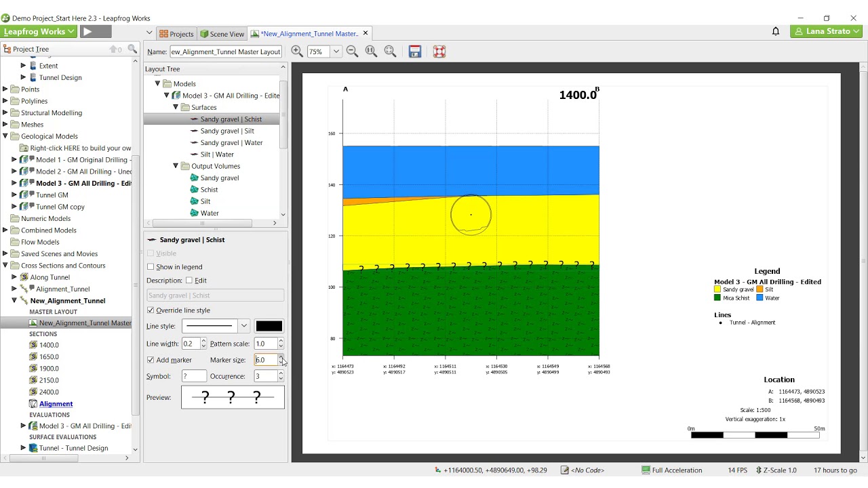Open the notifications bell
Viewport: 868px width, 488px height.
(x=776, y=32)
